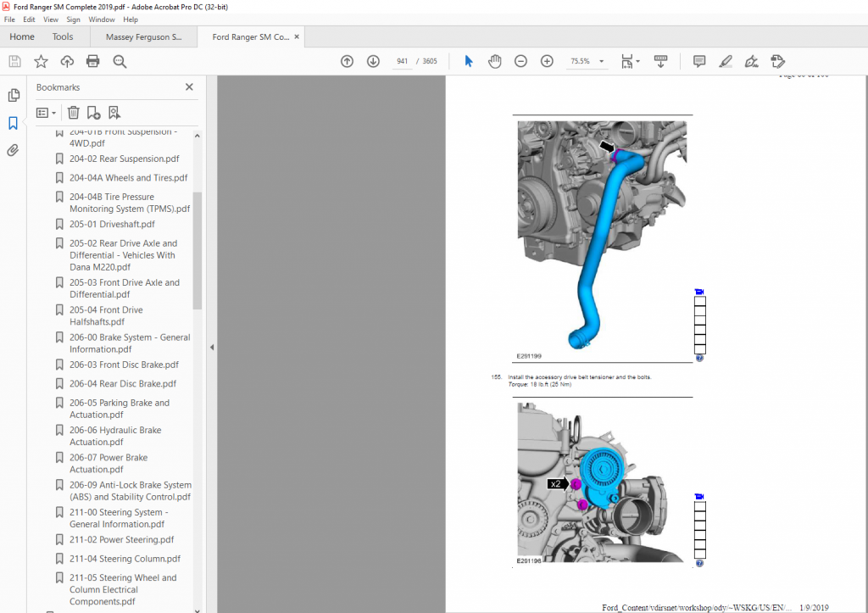868x613 pixels.
Task: Click the Save file icon
Action: (x=15, y=61)
